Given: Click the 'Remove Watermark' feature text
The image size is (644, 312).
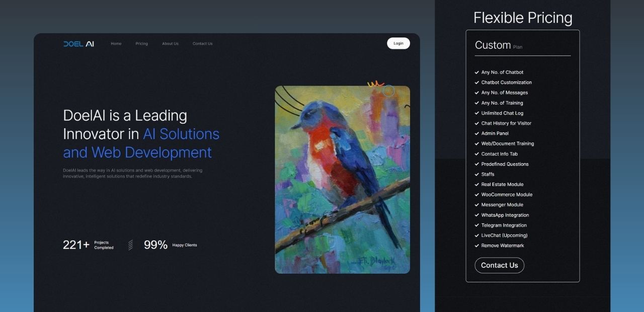Looking at the screenshot, I should tap(503, 246).
